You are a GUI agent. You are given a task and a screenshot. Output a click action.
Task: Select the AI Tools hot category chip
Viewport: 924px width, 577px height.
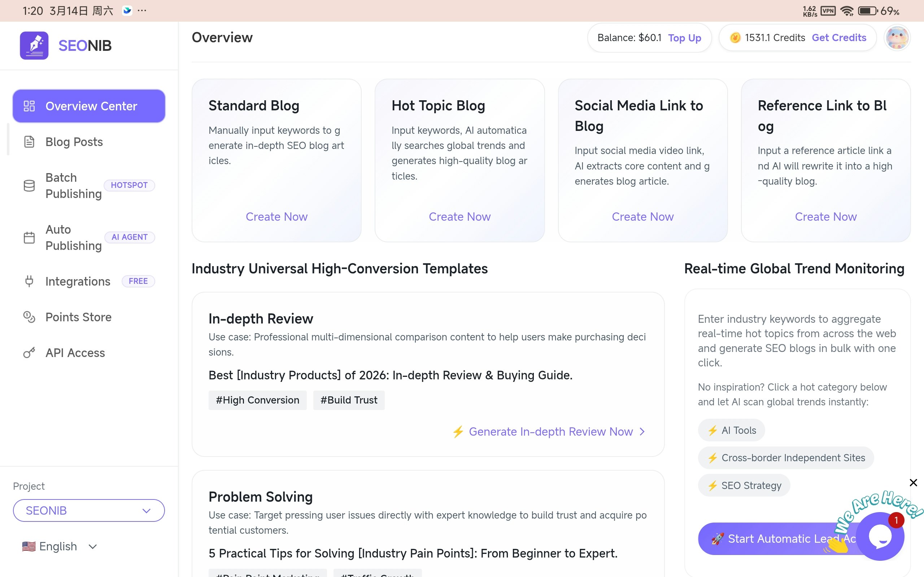731,430
